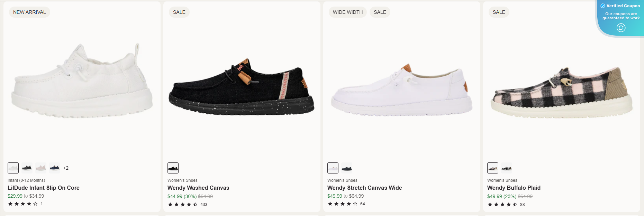644x216 pixels.
Task: Click the black Wendy Washed Canvas shoe image
Action: point(242,88)
